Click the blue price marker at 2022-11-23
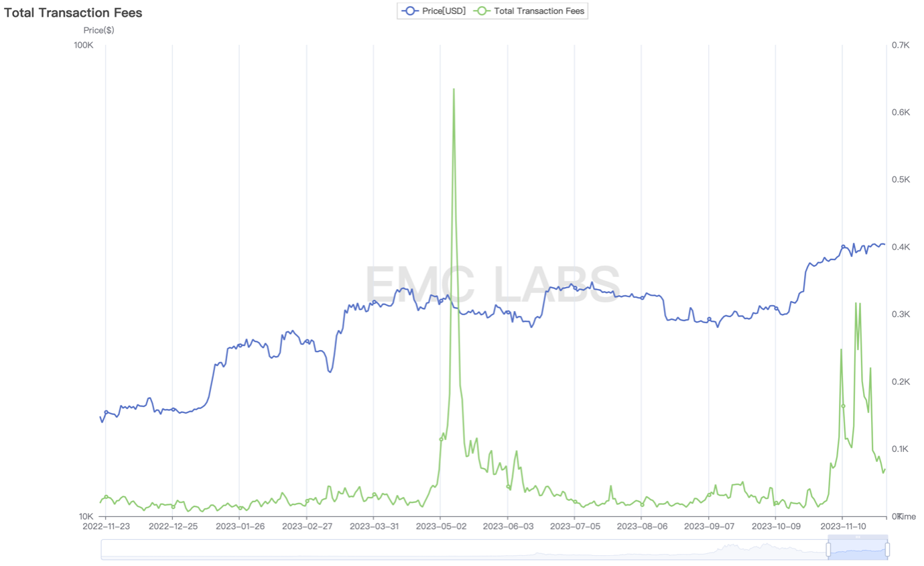The height and width of the screenshot is (566, 924). (106, 412)
